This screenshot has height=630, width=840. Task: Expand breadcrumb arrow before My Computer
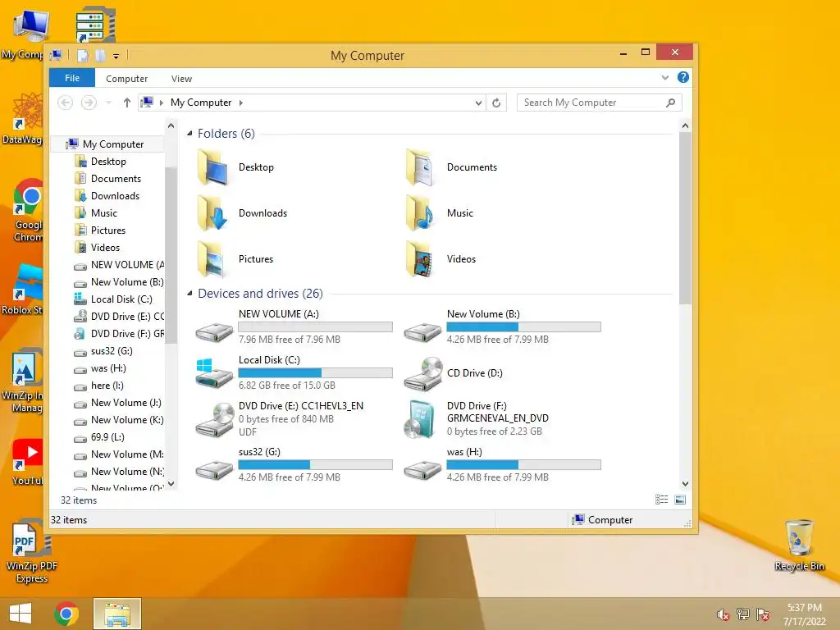coord(162,103)
